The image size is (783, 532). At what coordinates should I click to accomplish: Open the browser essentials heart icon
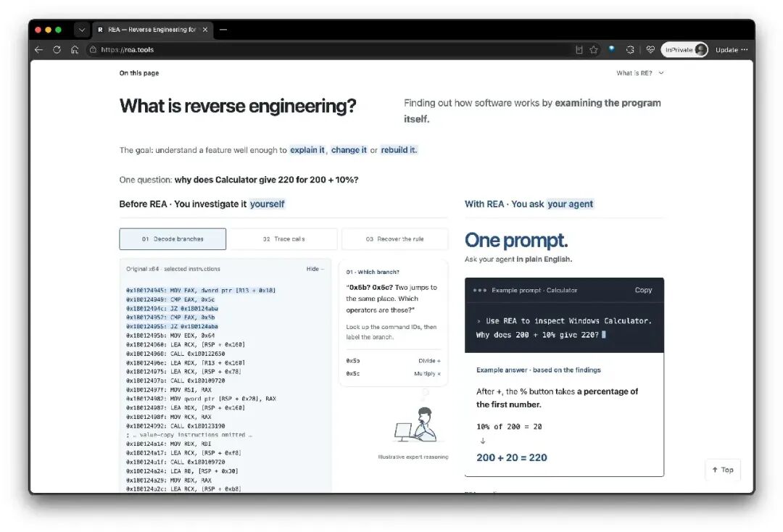point(650,49)
